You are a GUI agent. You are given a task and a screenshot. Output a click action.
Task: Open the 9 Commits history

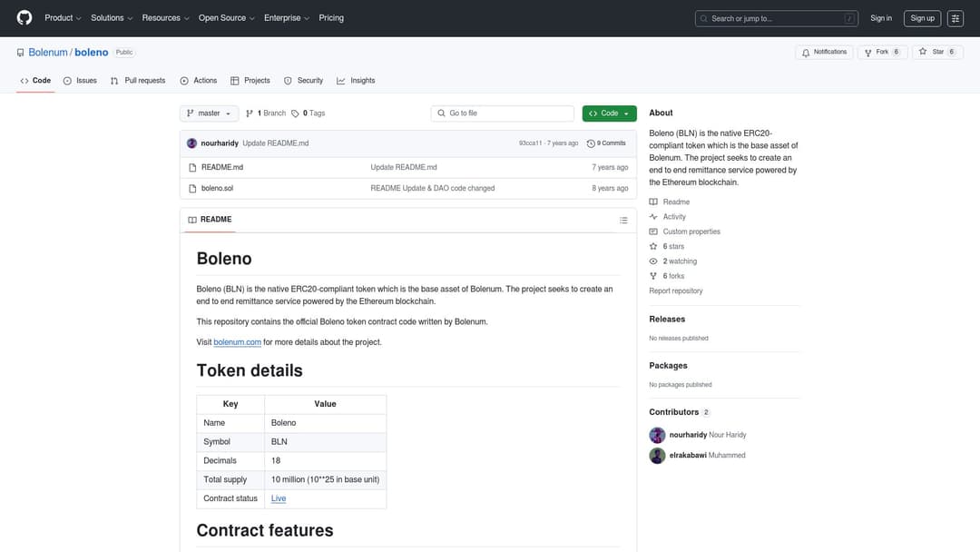[x=606, y=143]
